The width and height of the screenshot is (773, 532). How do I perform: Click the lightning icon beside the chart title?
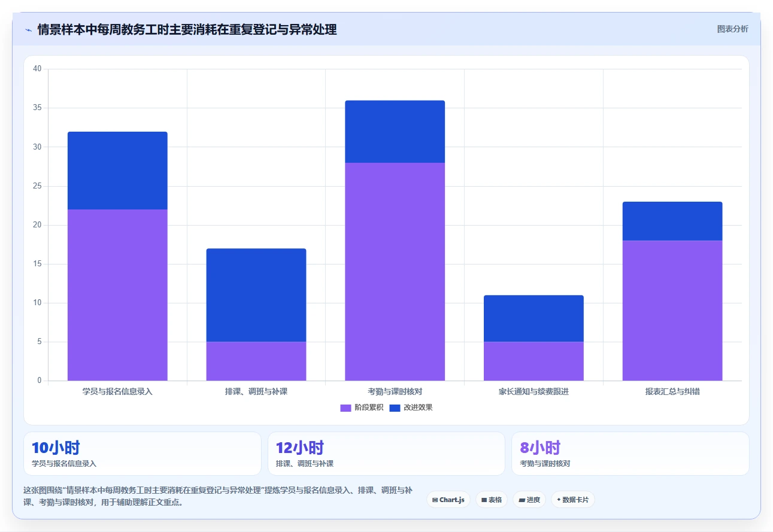(x=28, y=30)
